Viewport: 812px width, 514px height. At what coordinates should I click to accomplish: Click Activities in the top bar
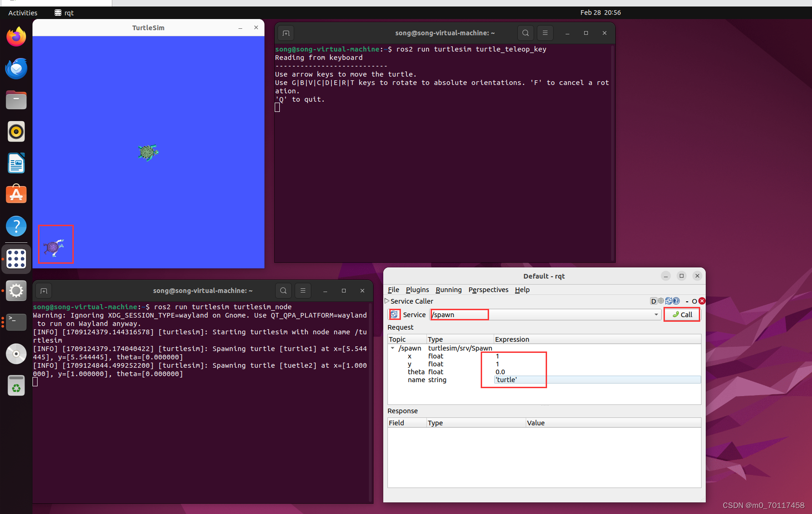tap(22, 13)
